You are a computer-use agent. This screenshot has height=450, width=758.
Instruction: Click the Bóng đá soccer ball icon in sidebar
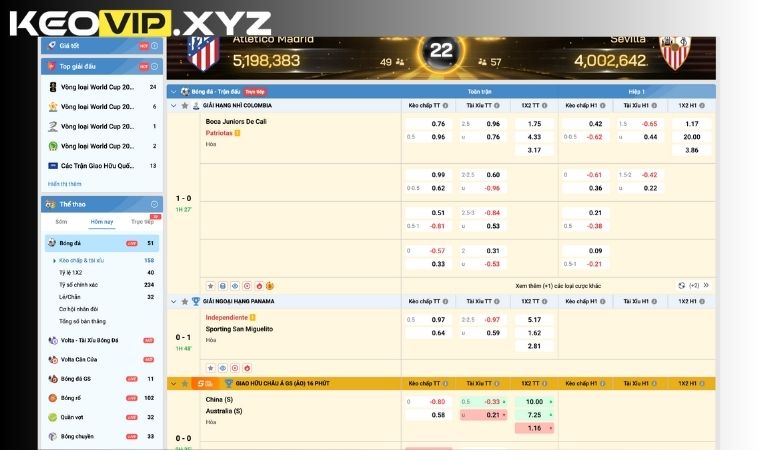pyautogui.click(x=52, y=243)
